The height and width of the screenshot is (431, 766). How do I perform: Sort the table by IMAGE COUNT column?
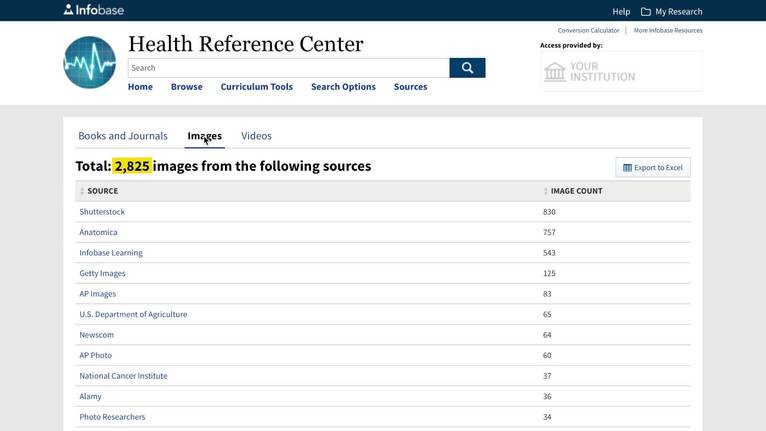click(x=576, y=191)
